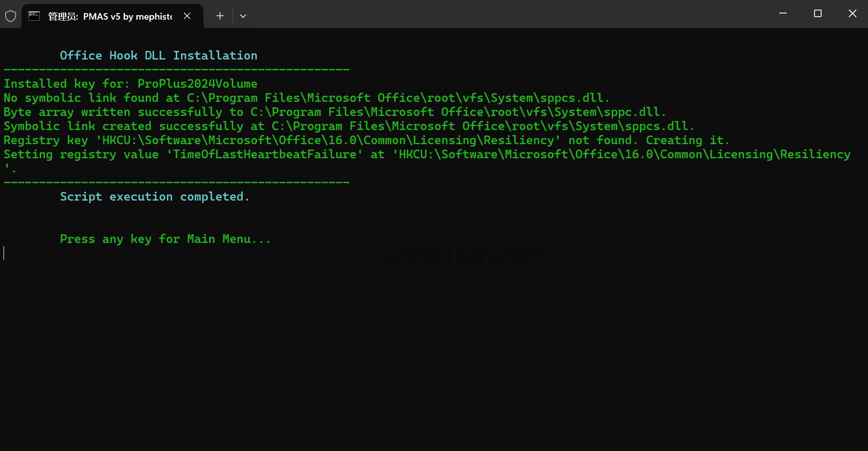Click the Symbolic link created successfully line
Screen dimensions: 868x451
[349, 126]
